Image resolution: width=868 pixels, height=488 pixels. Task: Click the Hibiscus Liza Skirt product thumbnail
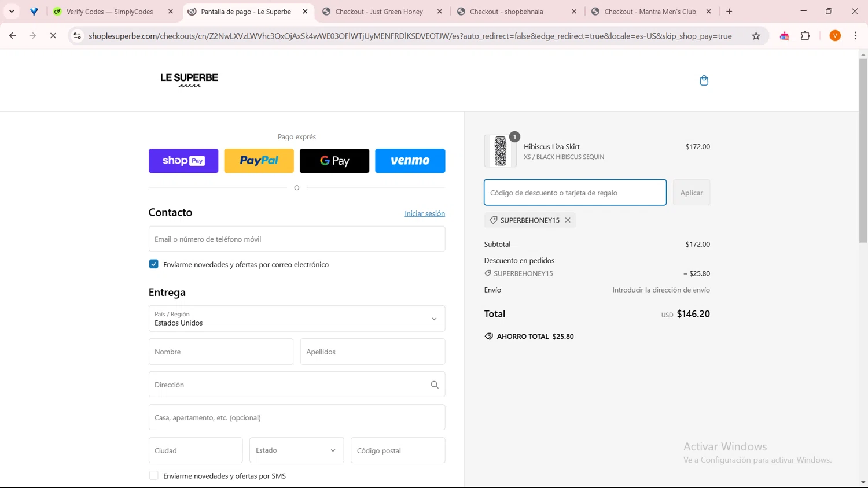pos(501,151)
